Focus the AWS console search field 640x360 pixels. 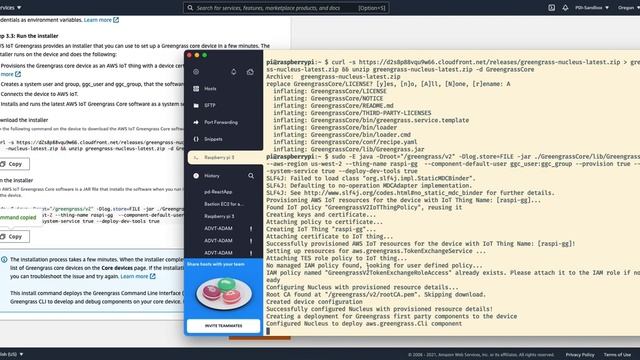pos(286,8)
